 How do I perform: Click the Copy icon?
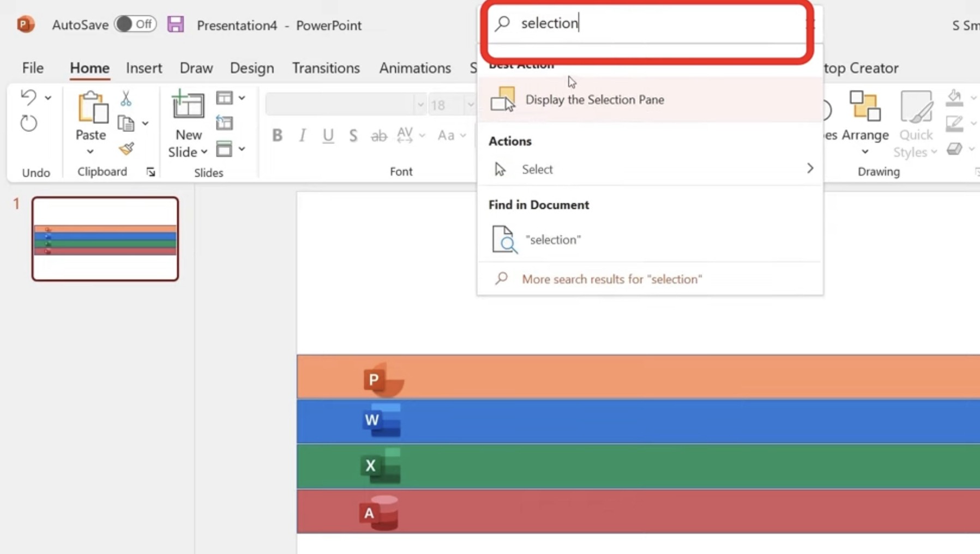click(x=126, y=124)
